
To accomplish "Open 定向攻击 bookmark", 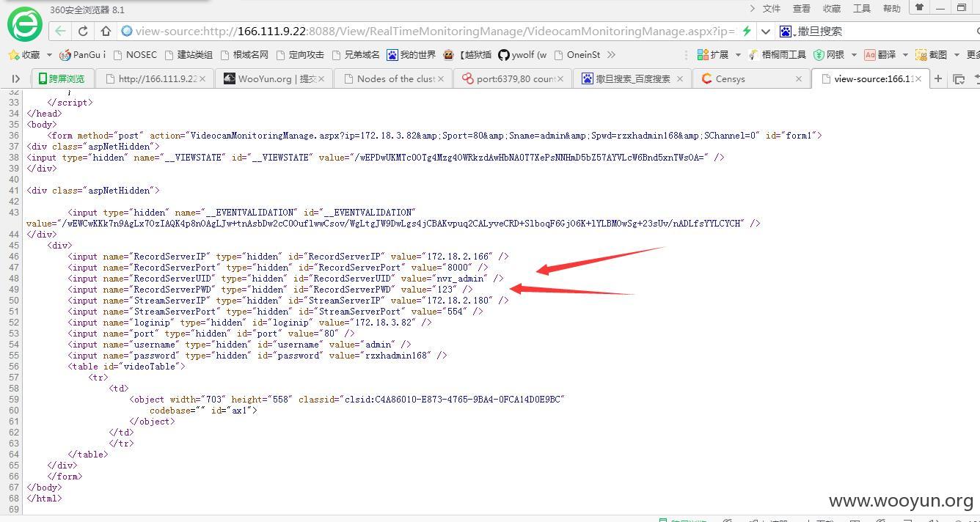I will pyautogui.click(x=299, y=55).
